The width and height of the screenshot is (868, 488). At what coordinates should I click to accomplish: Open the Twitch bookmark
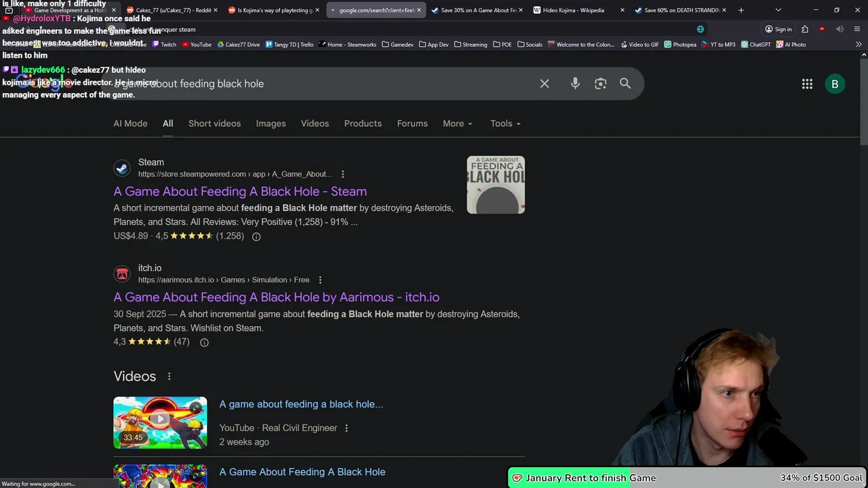(164, 45)
